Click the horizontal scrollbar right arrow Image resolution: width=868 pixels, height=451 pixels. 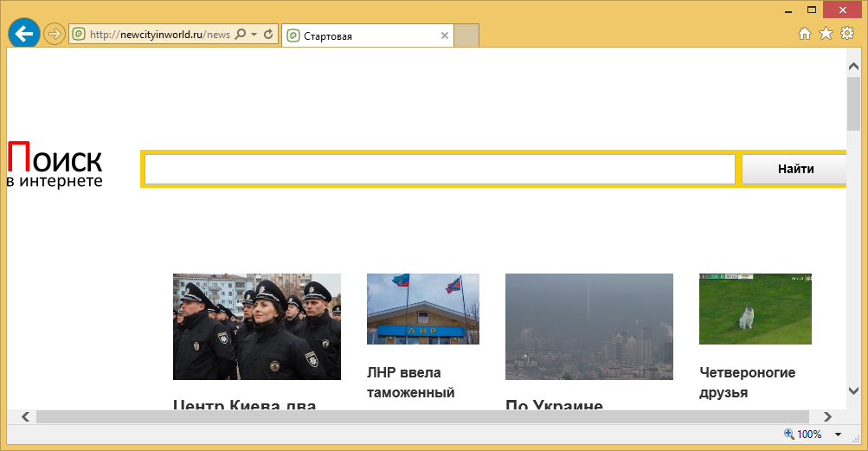(827, 417)
